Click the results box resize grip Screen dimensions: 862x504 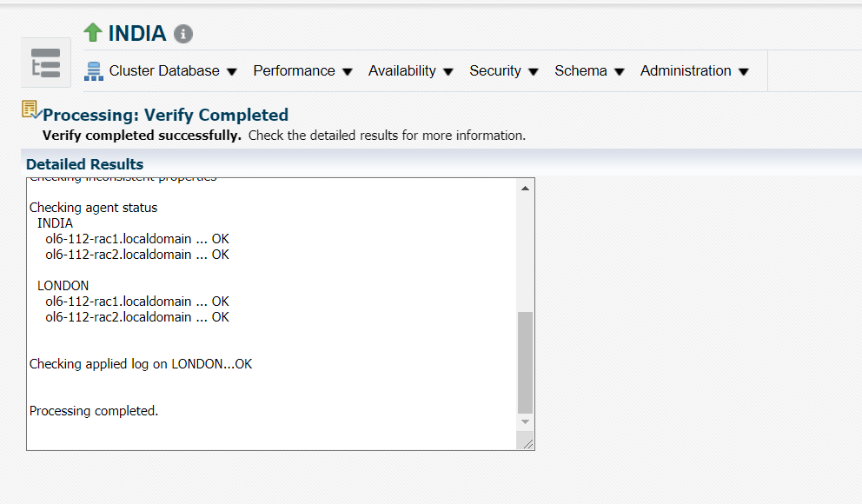(x=526, y=442)
